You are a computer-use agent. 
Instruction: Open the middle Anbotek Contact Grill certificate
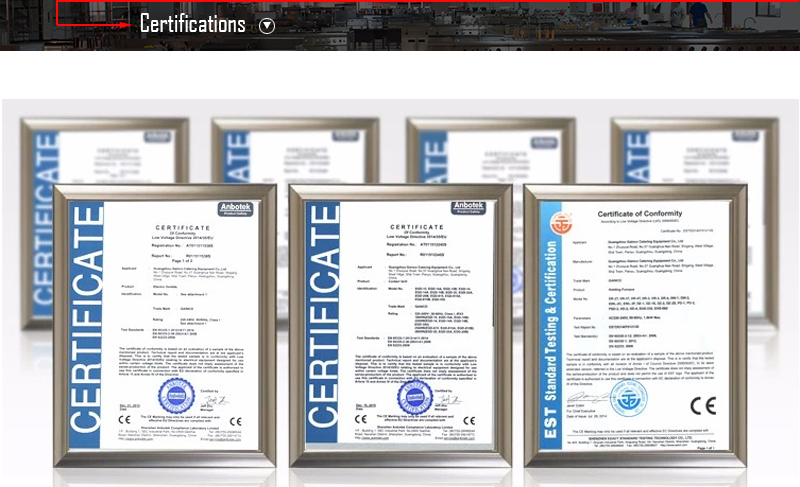point(401,325)
